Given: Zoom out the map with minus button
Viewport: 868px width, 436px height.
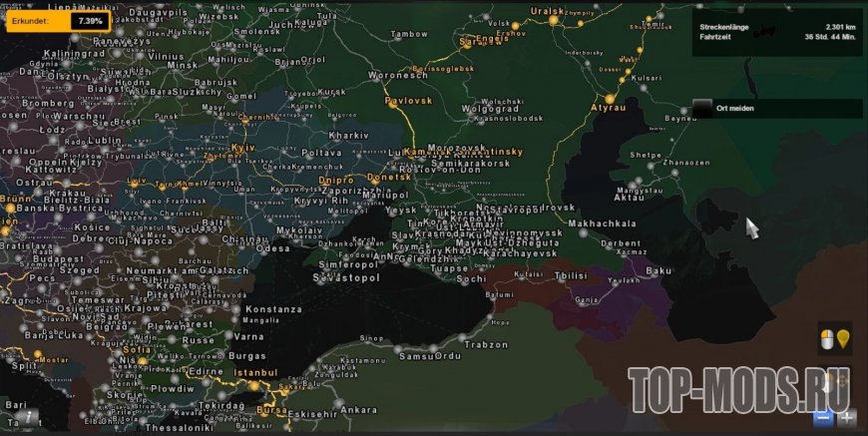Looking at the screenshot, I should tap(822, 417).
